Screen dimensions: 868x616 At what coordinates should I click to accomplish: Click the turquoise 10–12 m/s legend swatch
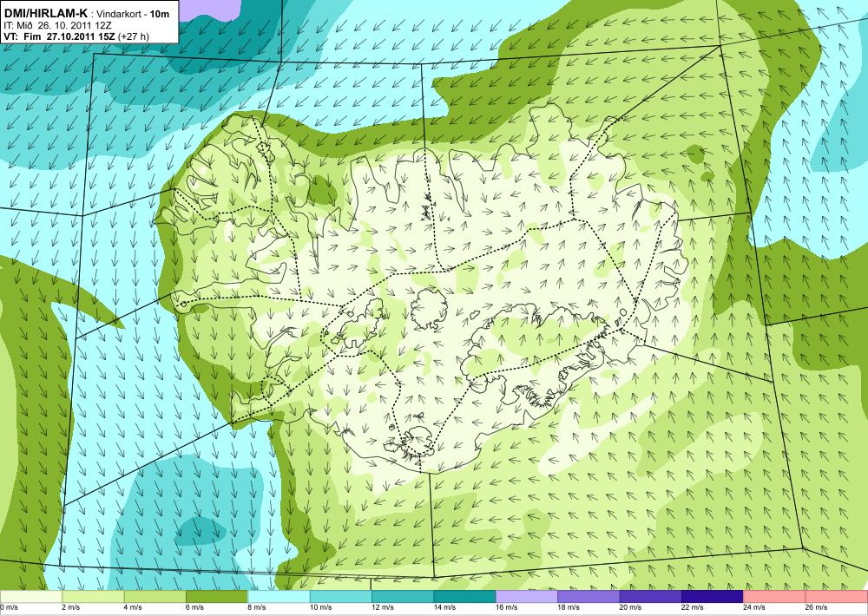(341, 597)
